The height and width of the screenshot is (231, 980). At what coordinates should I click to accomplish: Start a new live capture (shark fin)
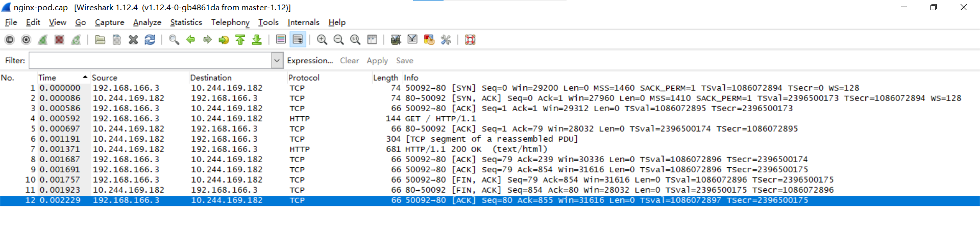43,40
